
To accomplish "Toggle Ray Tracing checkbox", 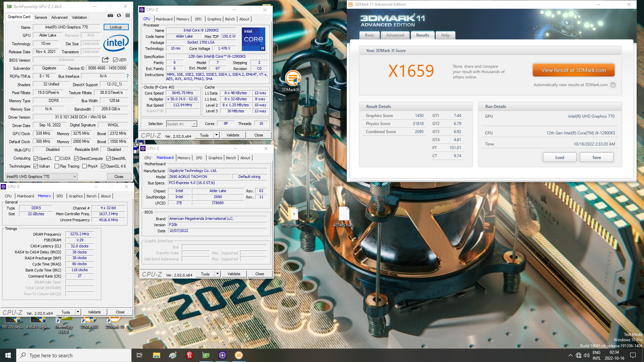I will (57, 166).
